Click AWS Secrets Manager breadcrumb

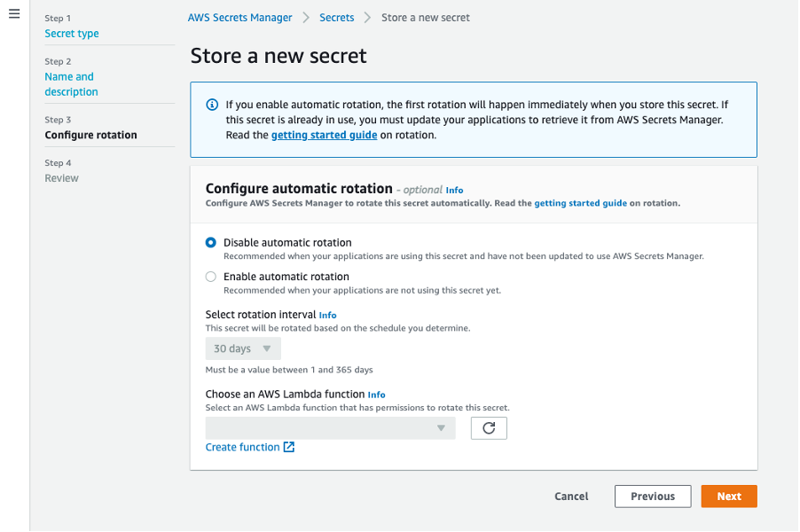[239, 18]
